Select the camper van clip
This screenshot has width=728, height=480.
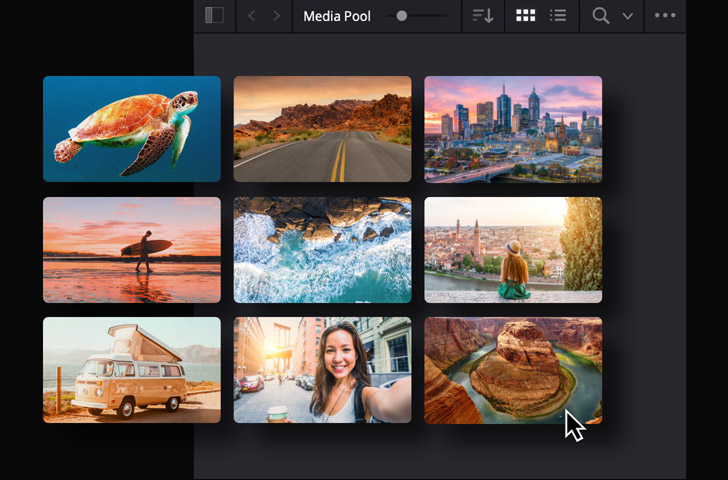click(x=132, y=370)
